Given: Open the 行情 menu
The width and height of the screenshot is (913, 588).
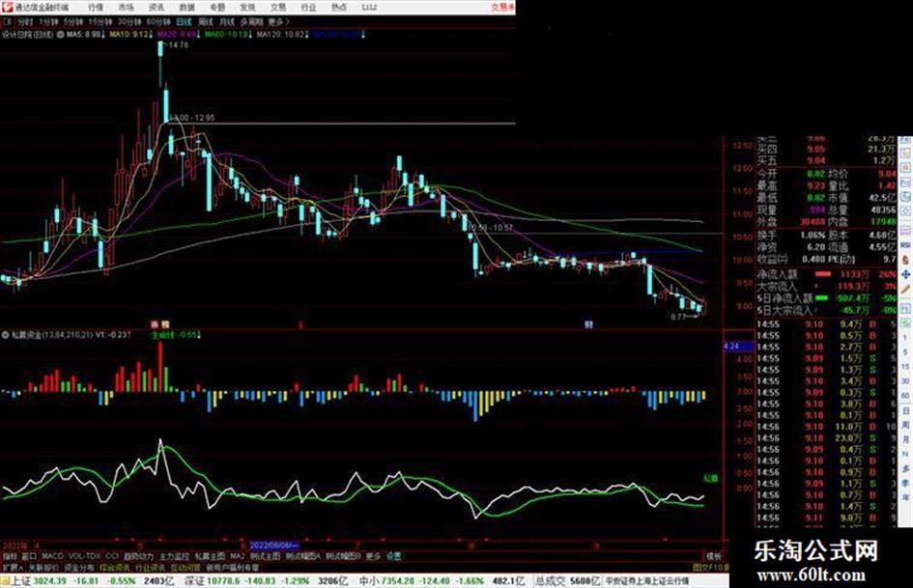Looking at the screenshot, I should tap(96, 7).
